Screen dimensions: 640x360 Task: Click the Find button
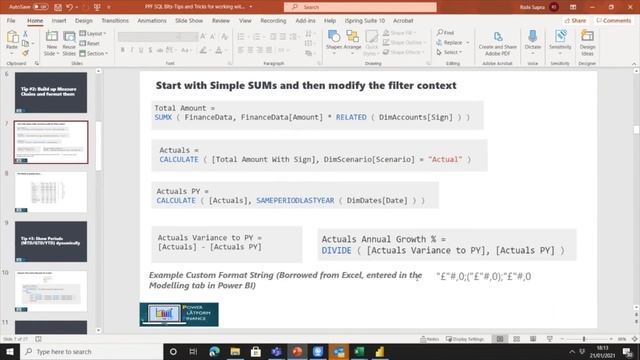point(445,32)
